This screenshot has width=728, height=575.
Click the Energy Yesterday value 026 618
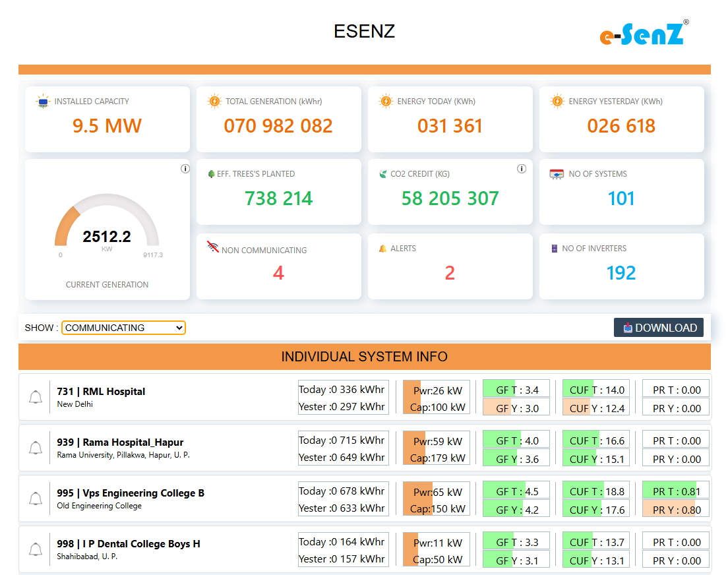pos(621,126)
